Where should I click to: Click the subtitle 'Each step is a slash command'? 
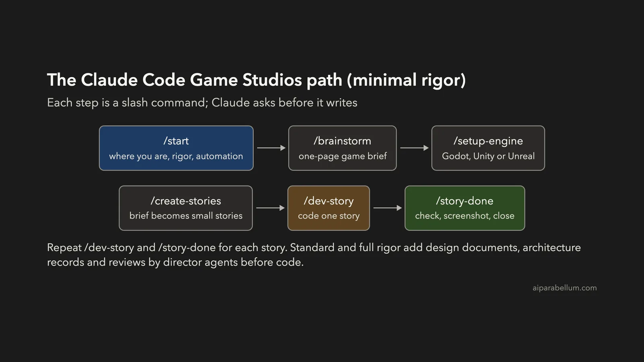[x=202, y=103]
